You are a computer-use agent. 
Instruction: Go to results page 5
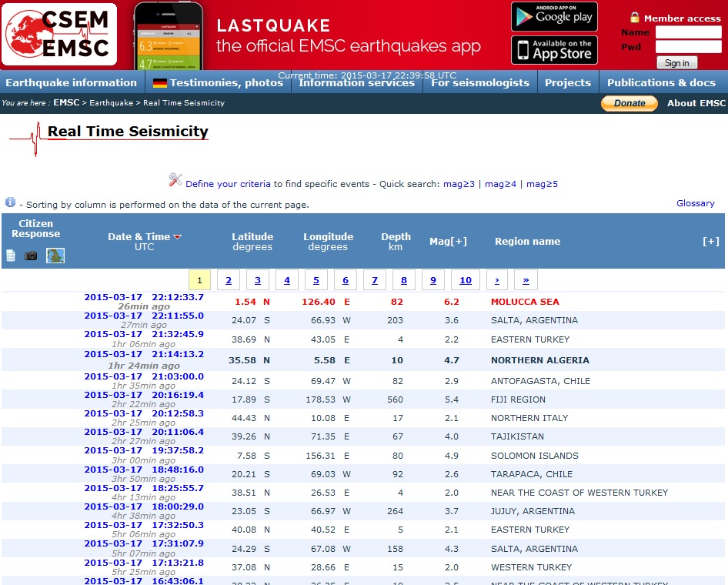pyautogui.click(x=316, y=280)
